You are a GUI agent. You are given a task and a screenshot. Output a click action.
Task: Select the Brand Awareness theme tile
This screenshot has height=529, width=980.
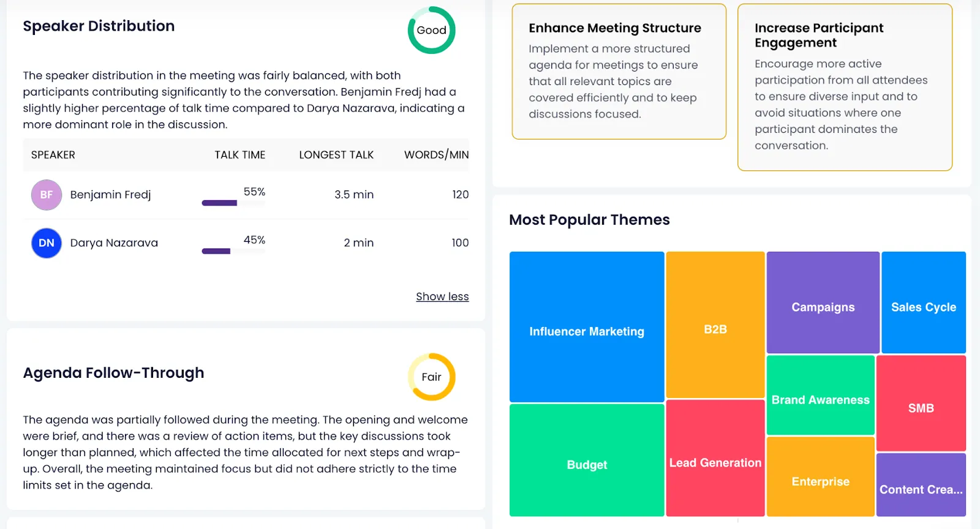coord(820,396)
